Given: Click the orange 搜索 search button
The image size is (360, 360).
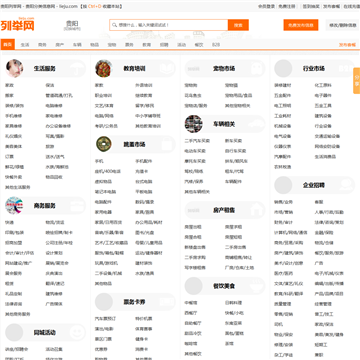Looking at the screenshot, I should click(x=238, y=25).
